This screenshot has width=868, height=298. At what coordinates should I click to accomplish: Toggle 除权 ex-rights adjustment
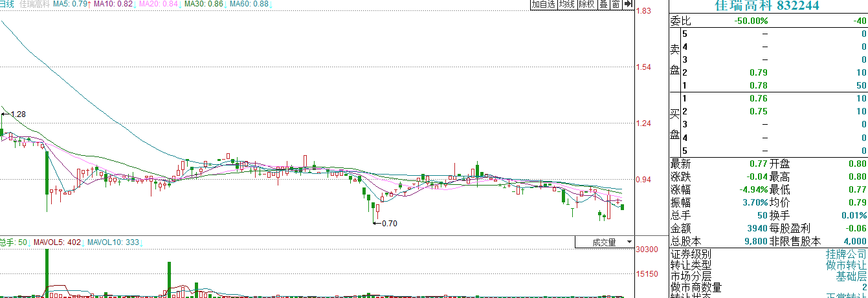pyautogui.click(x=587, y=5)
